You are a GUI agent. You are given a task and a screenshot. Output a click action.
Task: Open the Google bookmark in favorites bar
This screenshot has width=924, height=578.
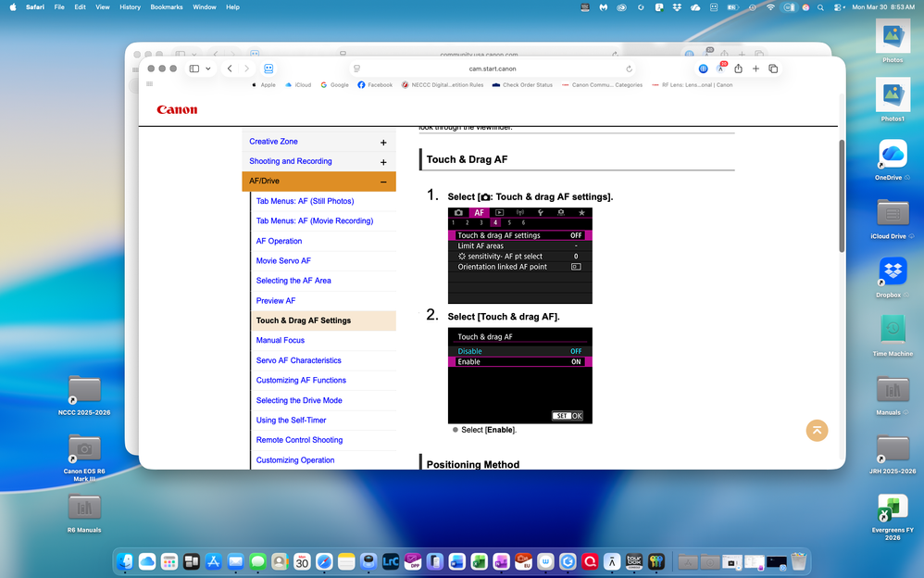(x=335, y=85)
